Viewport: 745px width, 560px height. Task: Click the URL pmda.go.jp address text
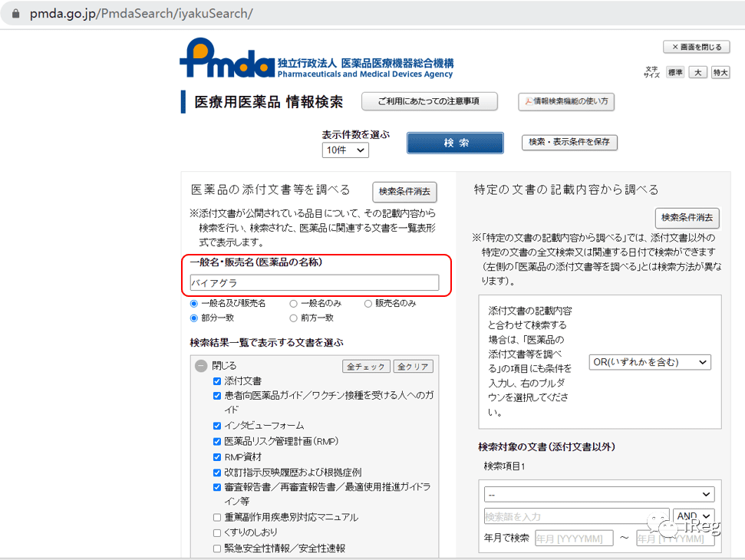[x=141, y=13]
